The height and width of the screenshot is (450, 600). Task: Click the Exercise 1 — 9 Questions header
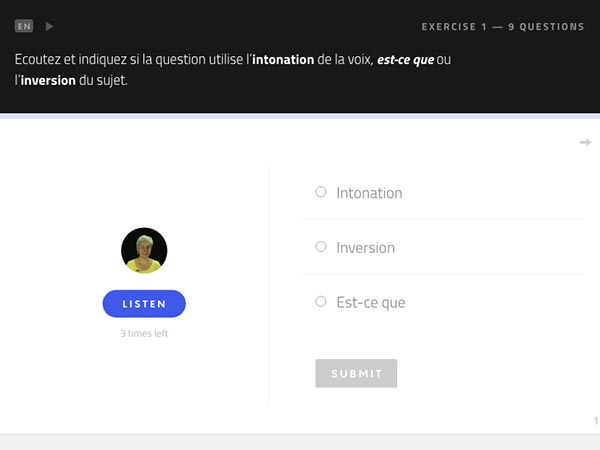coord(503,27)
